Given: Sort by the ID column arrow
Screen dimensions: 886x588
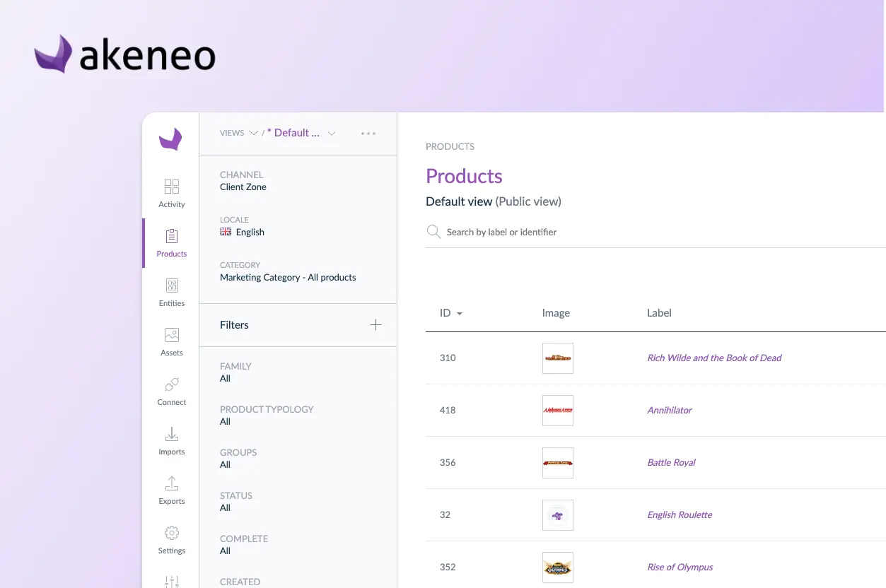Looking at the screenshot, I should point(460,313).
